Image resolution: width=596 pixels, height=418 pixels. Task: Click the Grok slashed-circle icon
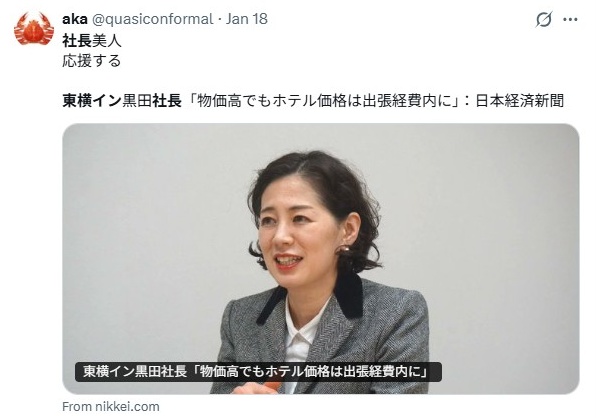(x=544, y=19)
